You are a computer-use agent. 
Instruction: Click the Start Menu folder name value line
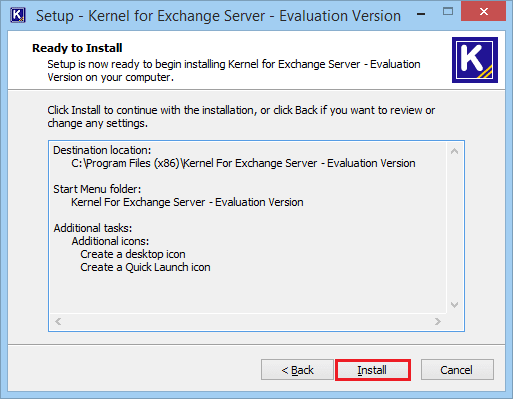[x=187, y=202]
